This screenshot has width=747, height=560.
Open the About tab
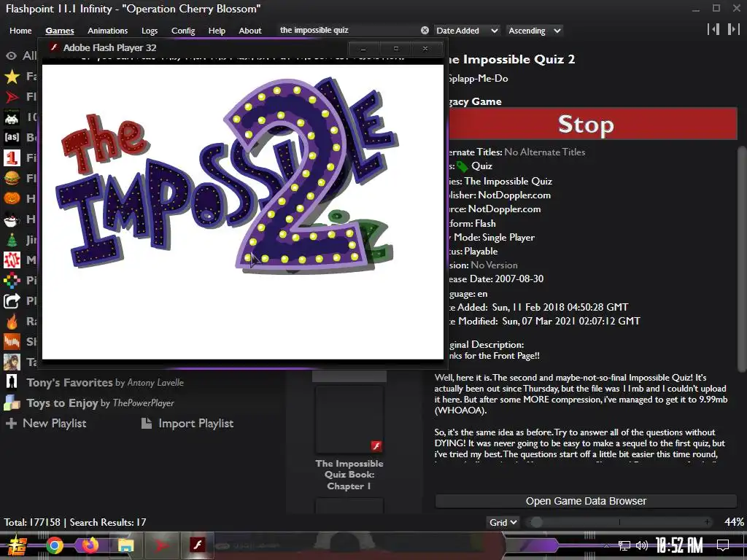point(250,31)
